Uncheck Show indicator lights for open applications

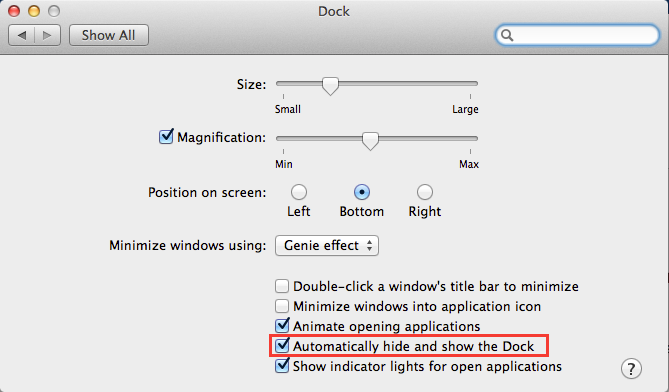(282, 366)
